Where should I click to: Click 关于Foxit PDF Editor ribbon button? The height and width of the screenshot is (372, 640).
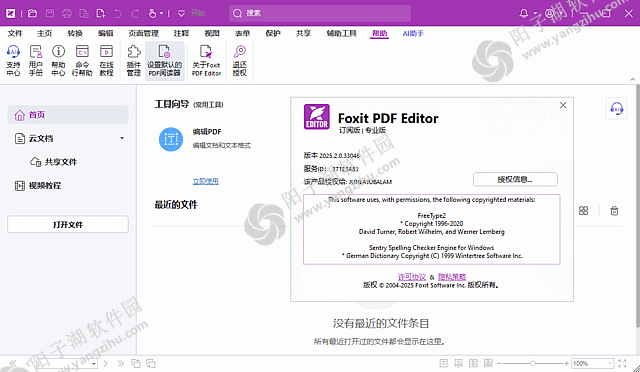click(x=206, y=60)
